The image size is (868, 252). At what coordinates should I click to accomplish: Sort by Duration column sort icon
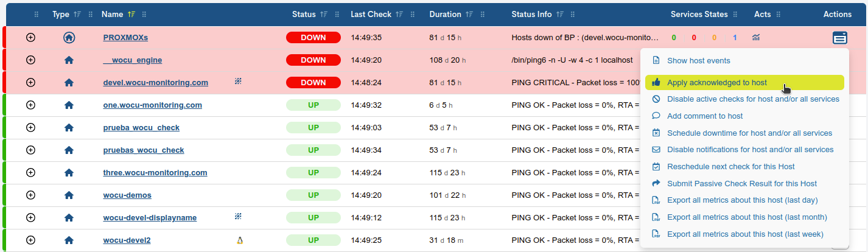pyautogui.click(x=469, y=15)
